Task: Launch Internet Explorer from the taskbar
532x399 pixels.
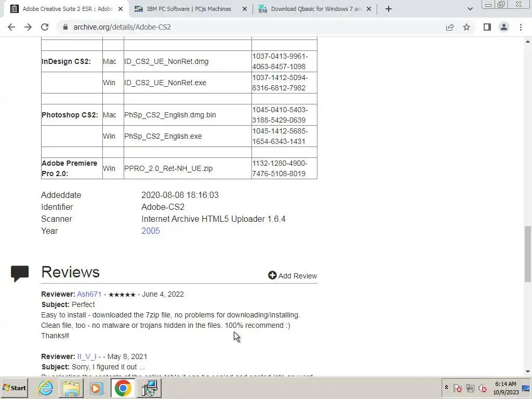Action: pyautogui.click(x=46, y=388)
